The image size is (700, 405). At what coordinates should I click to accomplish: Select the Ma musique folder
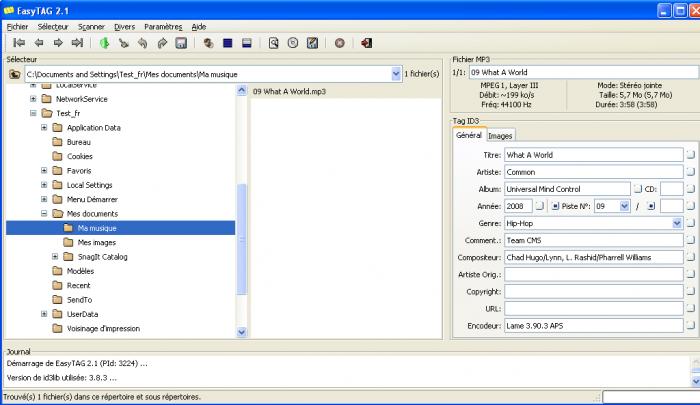(121, 228)
